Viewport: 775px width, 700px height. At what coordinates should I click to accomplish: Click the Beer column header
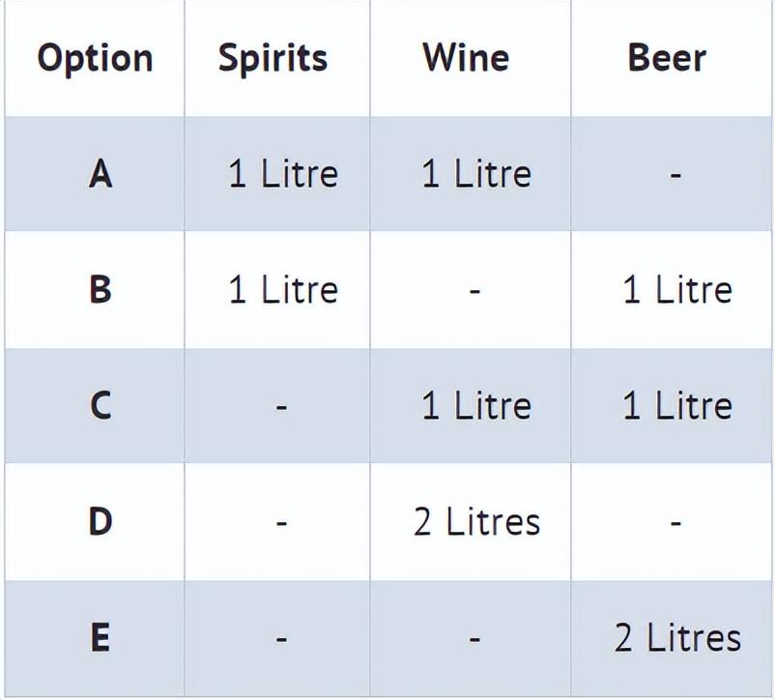667,58
